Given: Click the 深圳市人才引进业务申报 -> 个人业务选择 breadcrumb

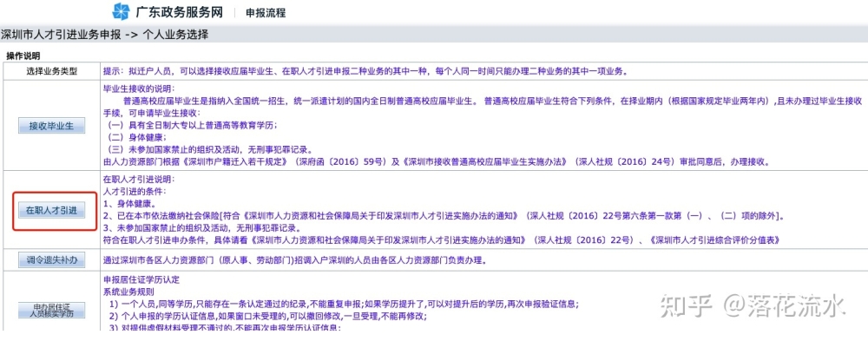Looking at the screenshot, I should pos(105,35).
